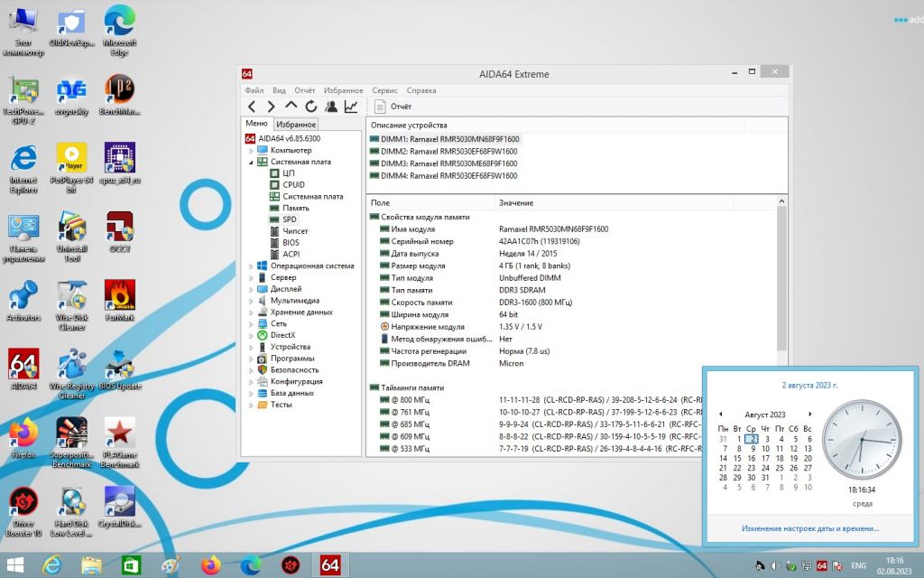Viewport: 924px width, 578px height.
Task: Select CPUID in the tree
Action: pyautogui.click(x=293, y=184)
